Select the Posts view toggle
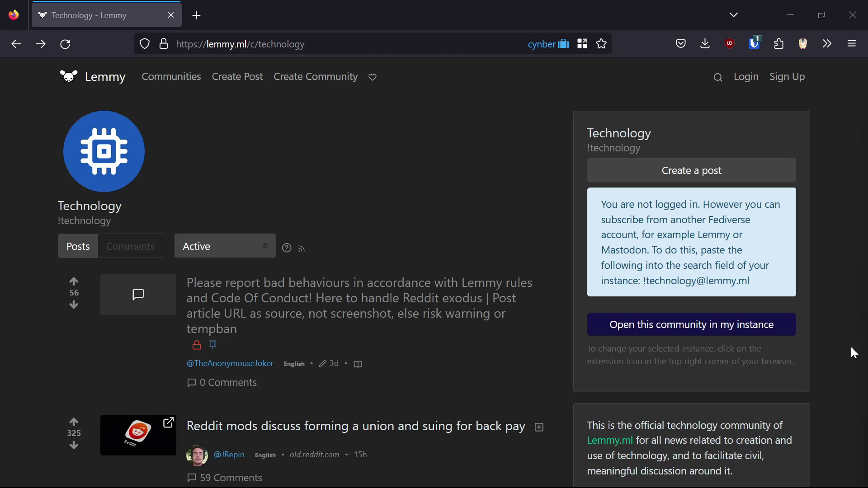Image resolution: width=868 pixels, height=488 pixels. pyautogui.click(x=78, y=246)
